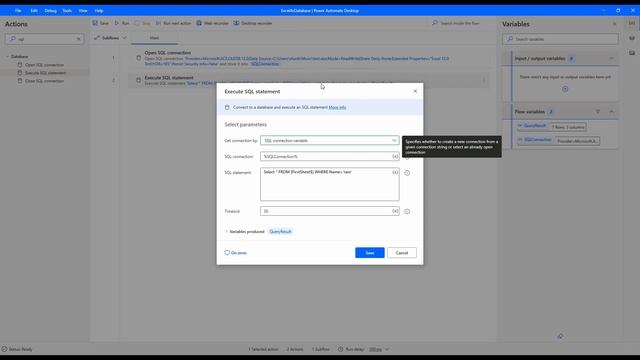Collapse the Database actions group
This screenshot has height=360, width=640.
tap(7, 57)
